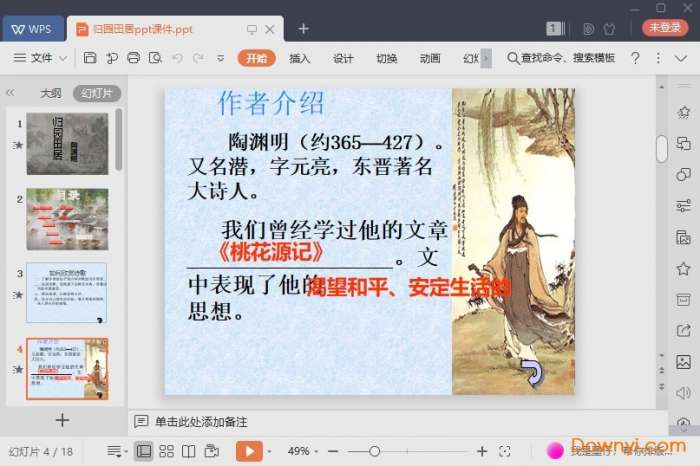Screen dimensions: 700x466
Task: Click the 查找命令、搜索模板 search box
Action: 562,58
